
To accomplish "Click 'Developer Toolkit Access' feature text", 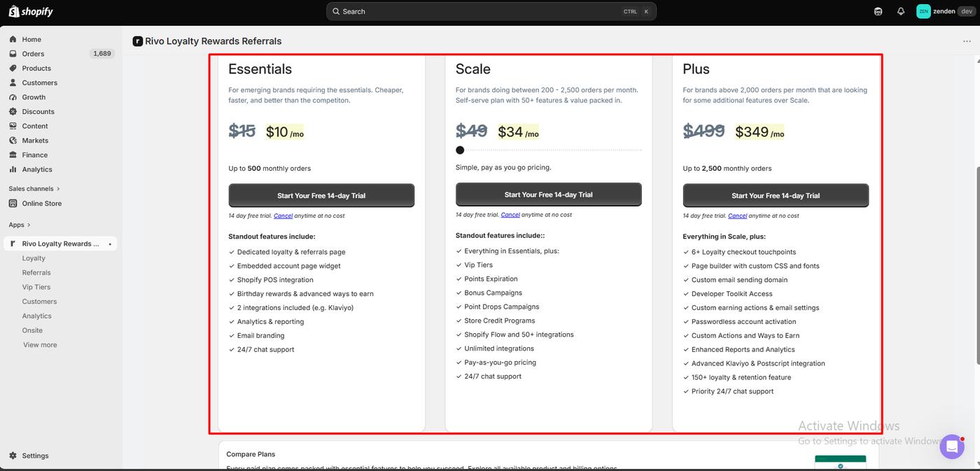I will click(x=732, y=294).
